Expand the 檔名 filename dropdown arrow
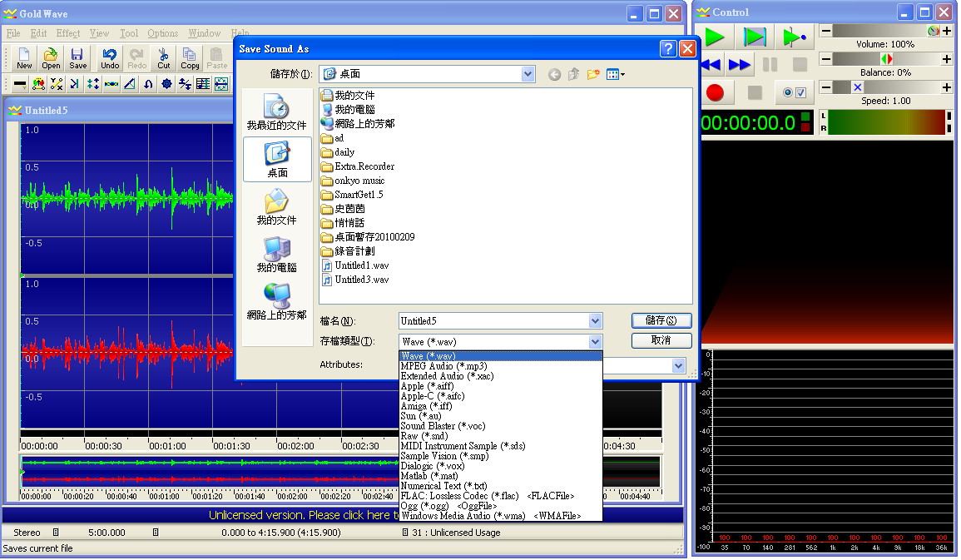Viewport: 961px width, 560px height. (595, 321)
